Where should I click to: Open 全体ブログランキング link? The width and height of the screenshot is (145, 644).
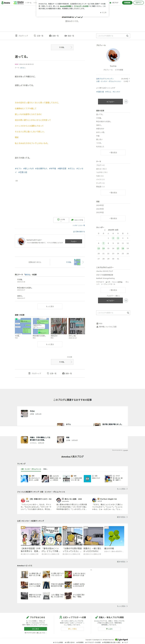click(x=105, y=78)
